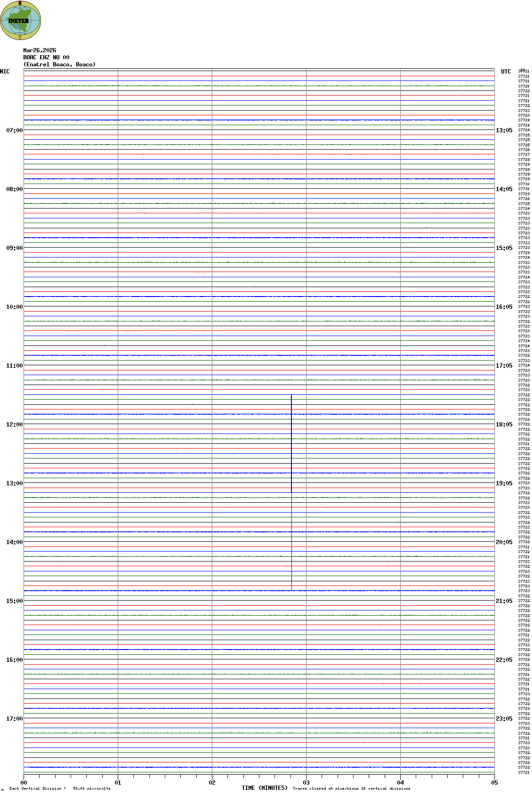Click the INETER logo

point(20,20)
